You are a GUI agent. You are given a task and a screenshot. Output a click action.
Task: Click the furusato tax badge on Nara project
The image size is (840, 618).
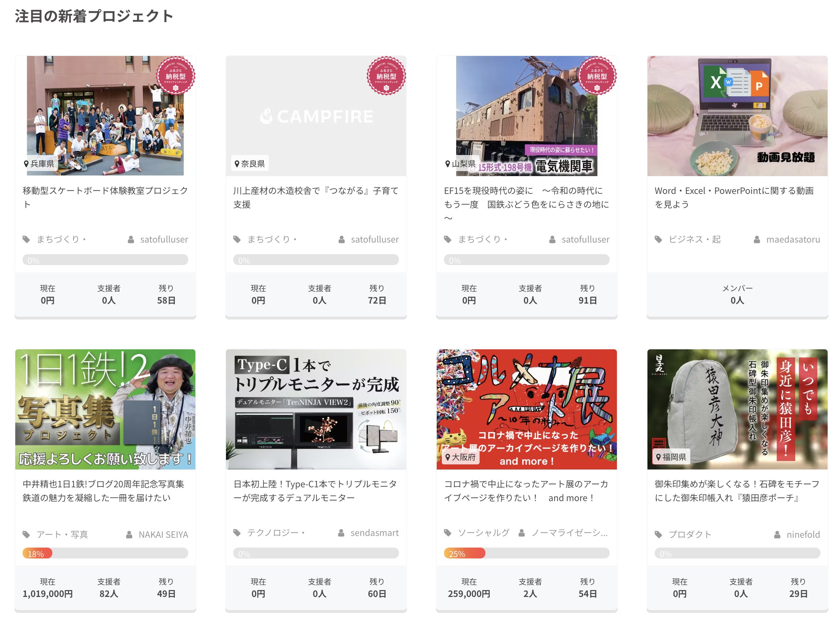click(x=386, y=76)
